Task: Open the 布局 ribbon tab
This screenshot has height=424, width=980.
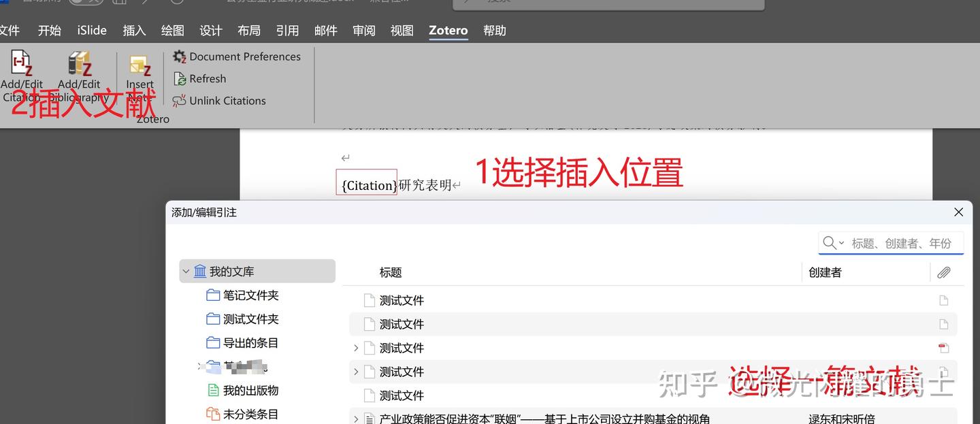Action: point(249,30)
